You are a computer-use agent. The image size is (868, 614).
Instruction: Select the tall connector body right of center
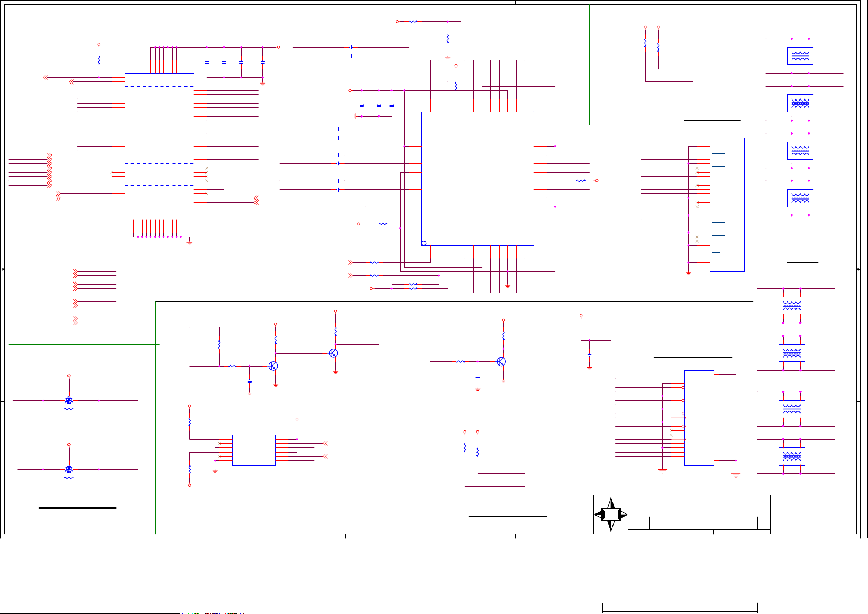pyautogui.click(x=727, y=205)
